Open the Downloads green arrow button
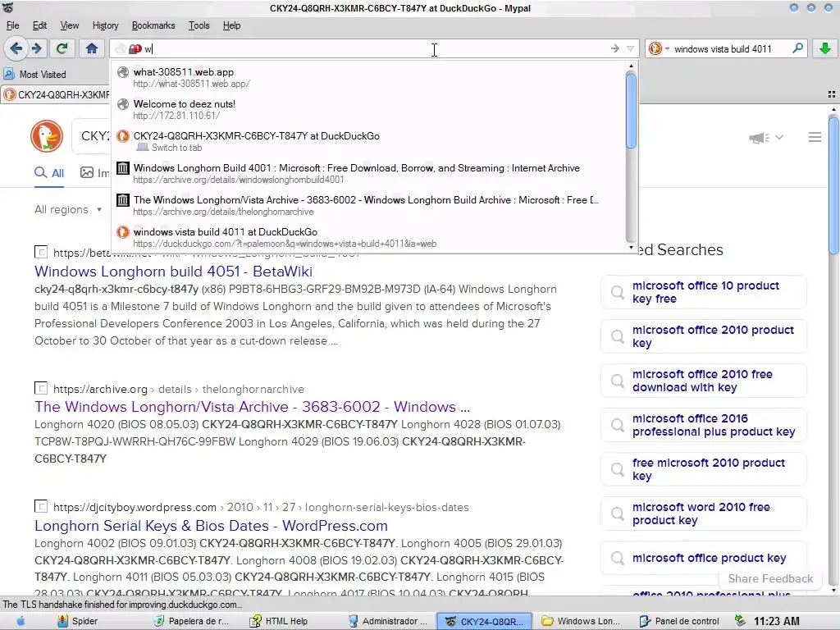The image size is (840, 630). click(x=825, y=48)
